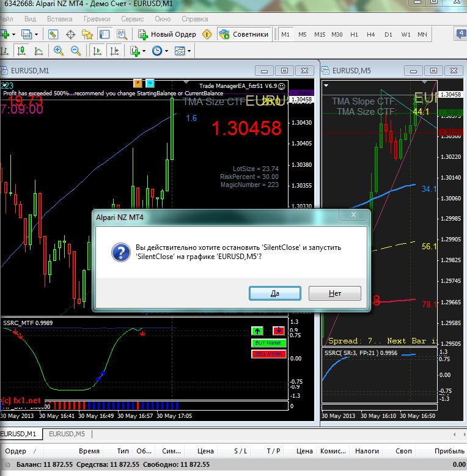Click the chat notification icon showing 4

coord(461,34)
